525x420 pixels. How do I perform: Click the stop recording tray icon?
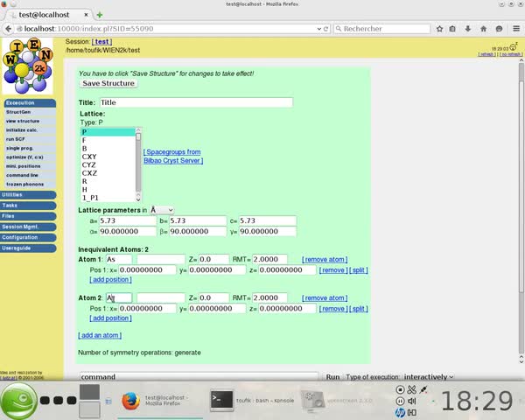tap(400, 389)
